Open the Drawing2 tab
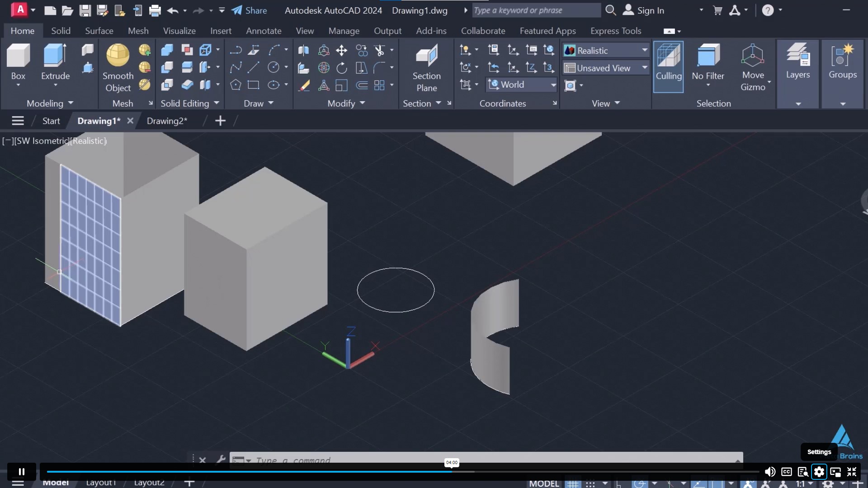This screenshot has width=868, height=488. (x=167, y=121)
